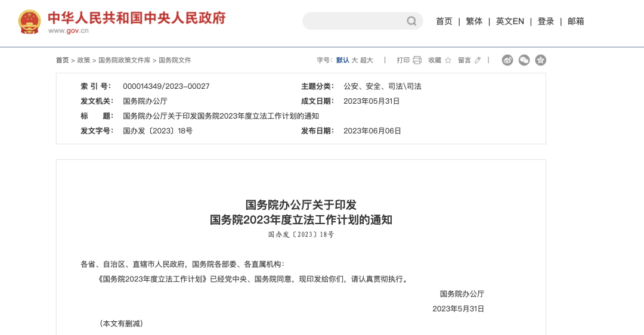Click the printer icon
Screen dimensions: 644x335
(x=417, y=60)
